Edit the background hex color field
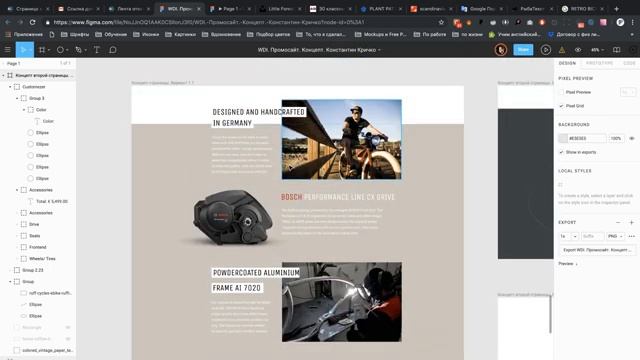The image size is (640, 360). (x=587, y=138)
